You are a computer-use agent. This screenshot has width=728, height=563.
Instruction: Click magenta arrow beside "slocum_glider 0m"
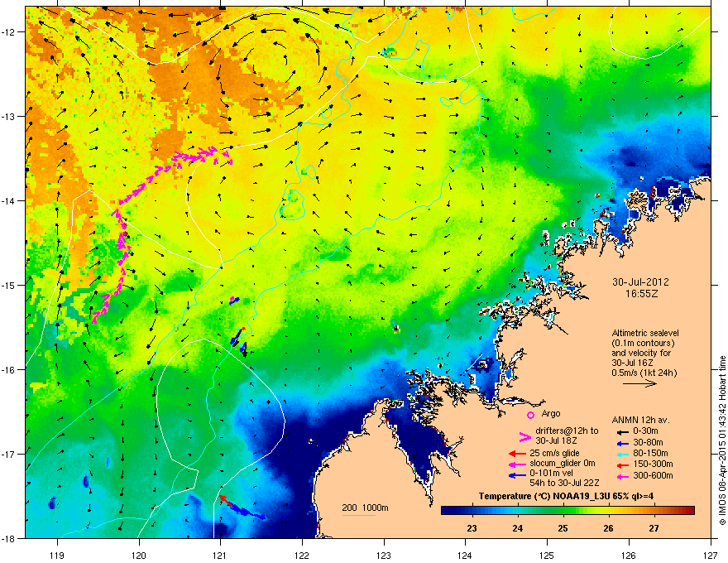coord(518,464)
